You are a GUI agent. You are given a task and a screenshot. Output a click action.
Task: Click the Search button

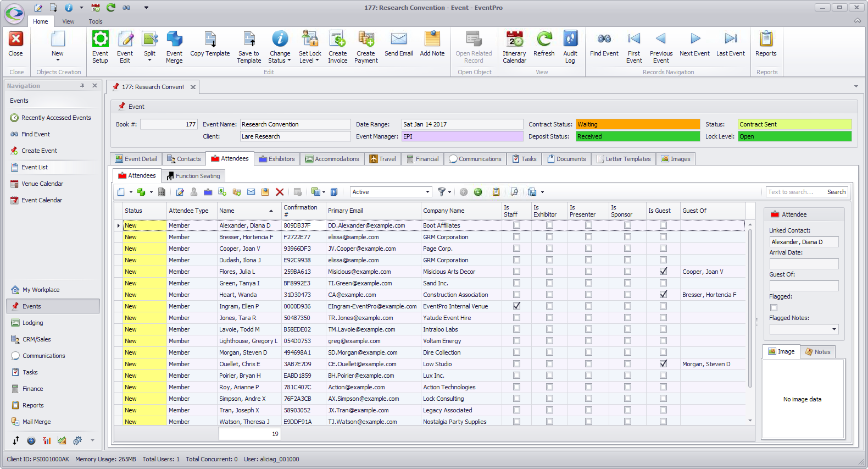[x=836, y=192]
